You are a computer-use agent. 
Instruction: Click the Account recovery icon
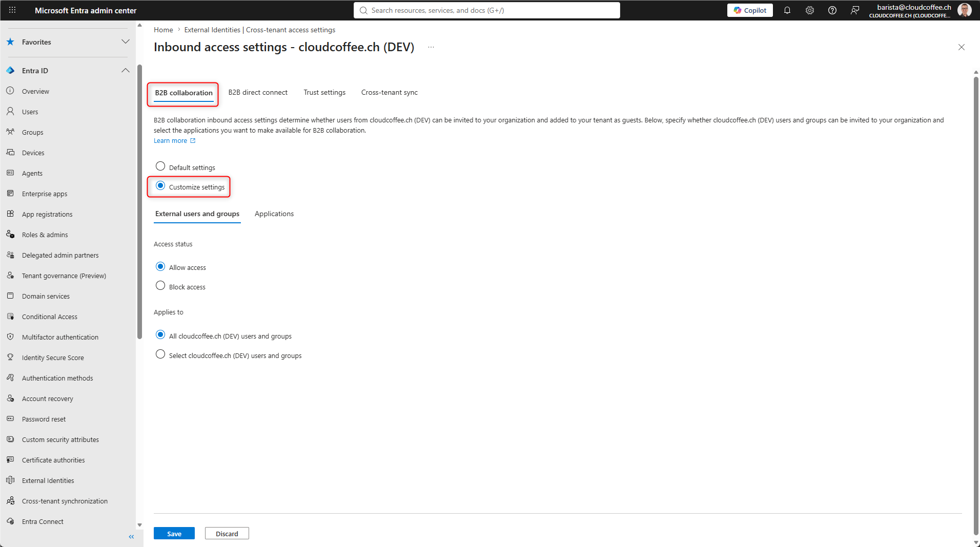[10, 398]
